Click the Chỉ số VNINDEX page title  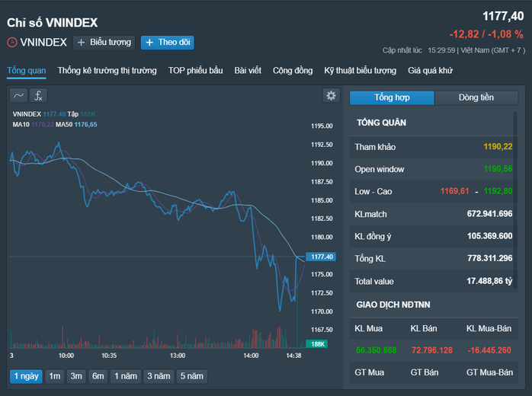pos(53,23)
